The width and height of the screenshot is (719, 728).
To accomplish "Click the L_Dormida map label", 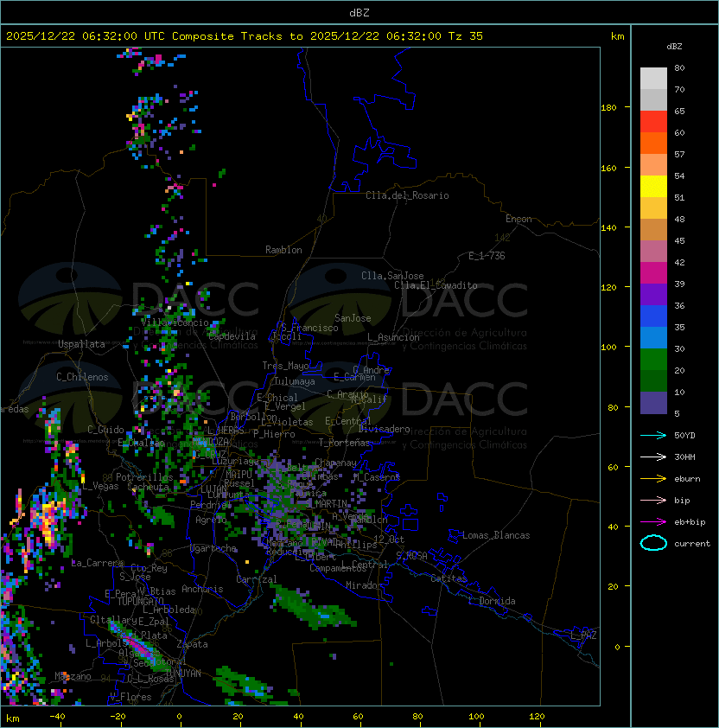I will point(492,601).
